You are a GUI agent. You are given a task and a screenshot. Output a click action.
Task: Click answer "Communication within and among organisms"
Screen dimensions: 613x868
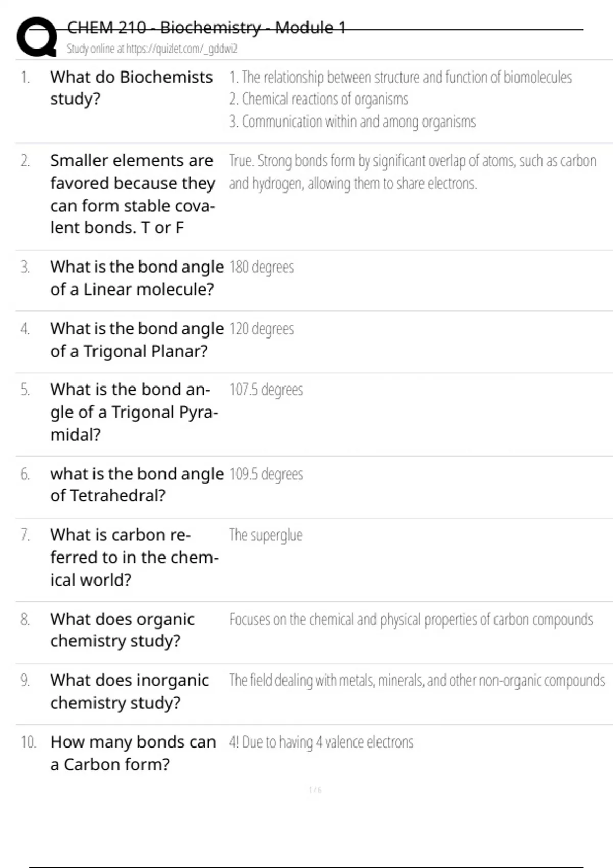tap(352, 122)
